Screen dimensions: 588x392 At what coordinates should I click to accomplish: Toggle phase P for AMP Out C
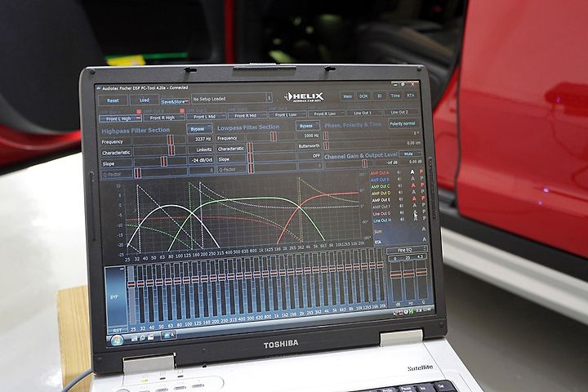click(422, 185)
